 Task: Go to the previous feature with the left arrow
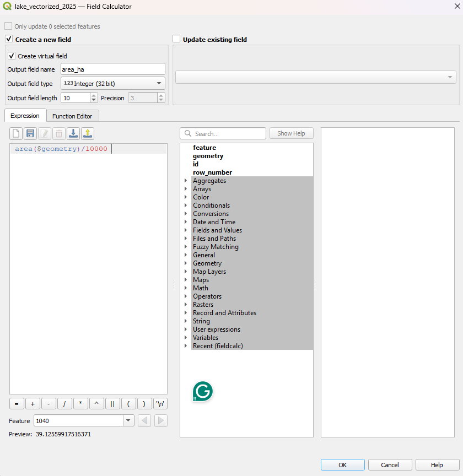click(x=144, y=421)
